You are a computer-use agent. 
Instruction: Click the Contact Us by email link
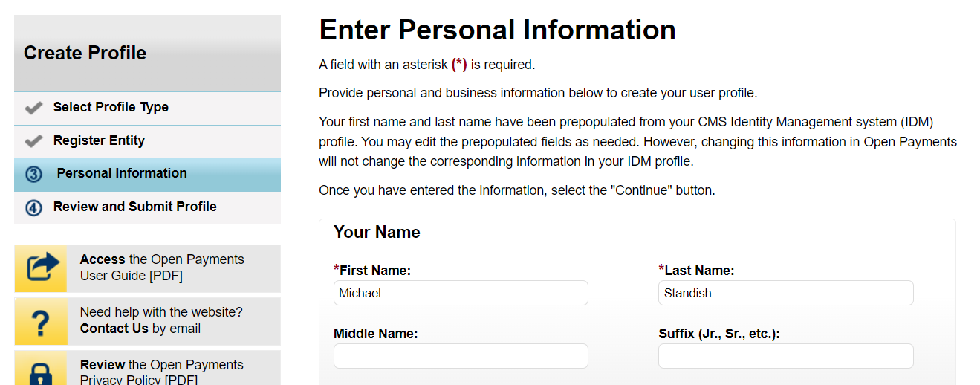114,329
